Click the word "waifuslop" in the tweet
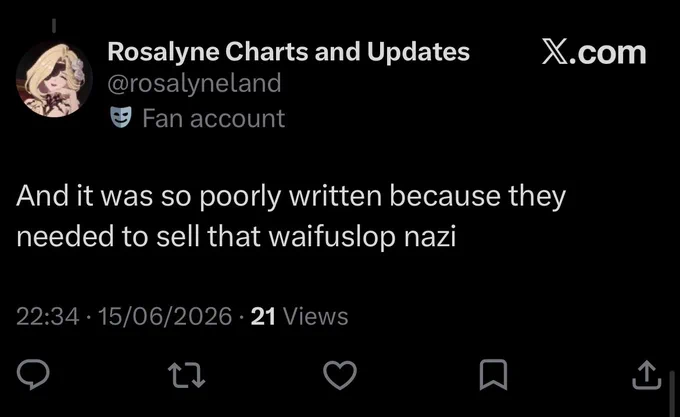This screenshot has width=680, height=417. pyautogui.click(x=332, y=237)
